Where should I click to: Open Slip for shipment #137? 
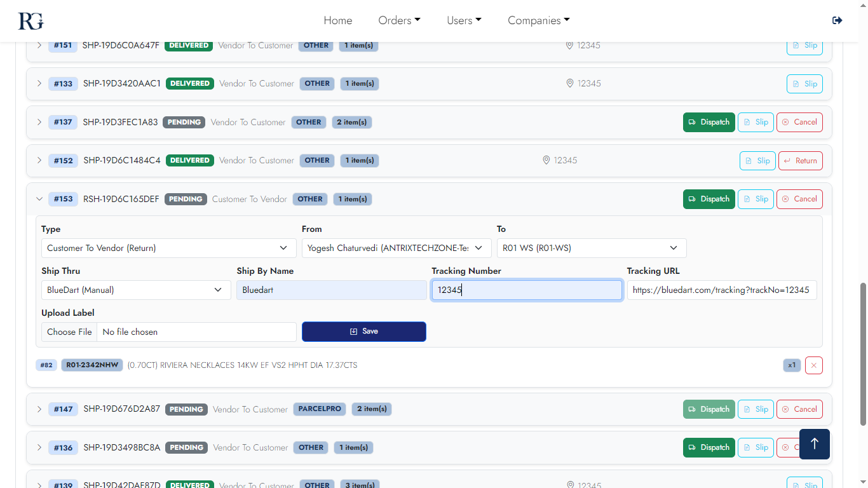pyautogui.click(x=755, y=122)
